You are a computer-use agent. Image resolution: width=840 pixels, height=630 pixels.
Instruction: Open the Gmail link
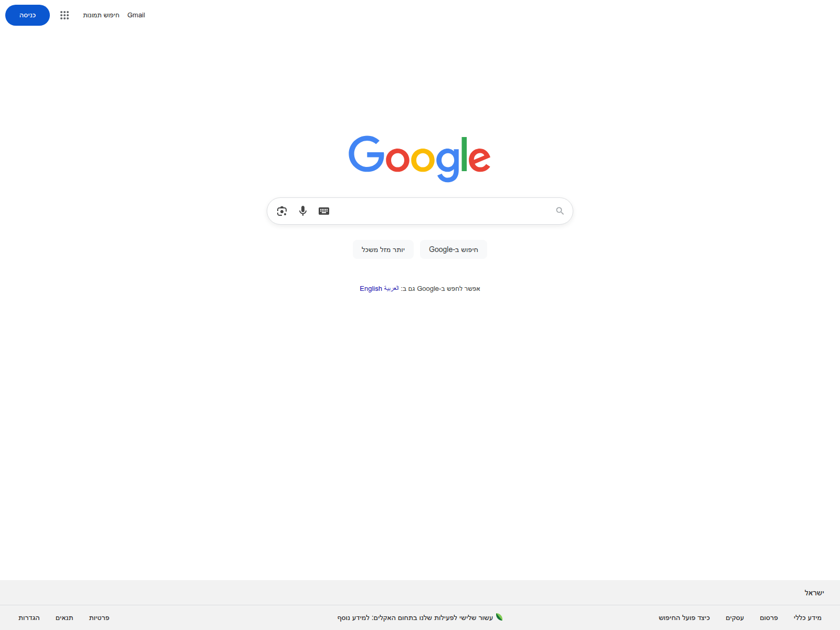[136, 15]
